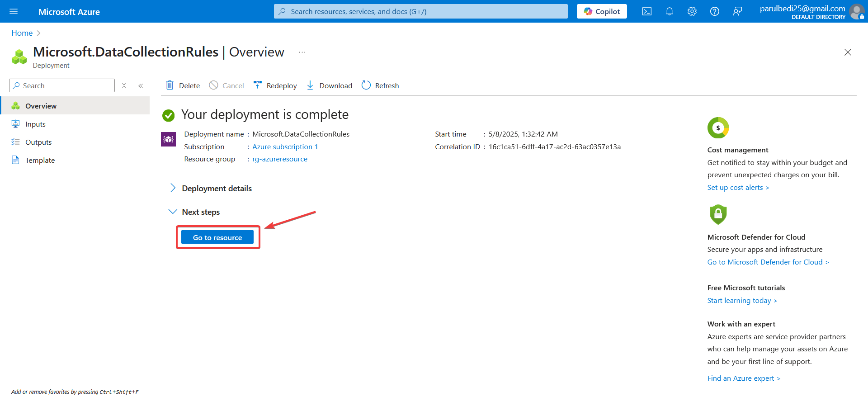This screenshot has width=868, height=397.
Task: Open the rg-azureresource resource group link
Action: tap(280, 159)
